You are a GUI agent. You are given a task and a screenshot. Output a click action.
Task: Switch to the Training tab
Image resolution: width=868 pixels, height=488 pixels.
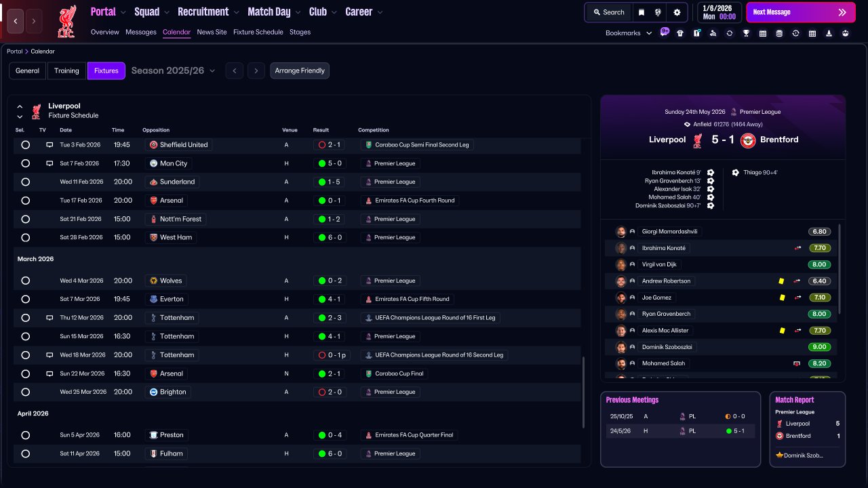66,70
